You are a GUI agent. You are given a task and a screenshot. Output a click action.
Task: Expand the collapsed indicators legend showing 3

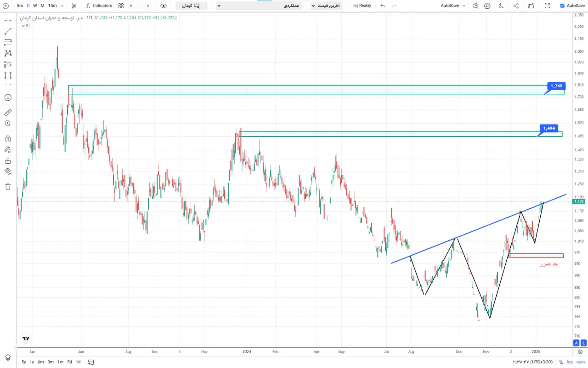click(24, 26)
